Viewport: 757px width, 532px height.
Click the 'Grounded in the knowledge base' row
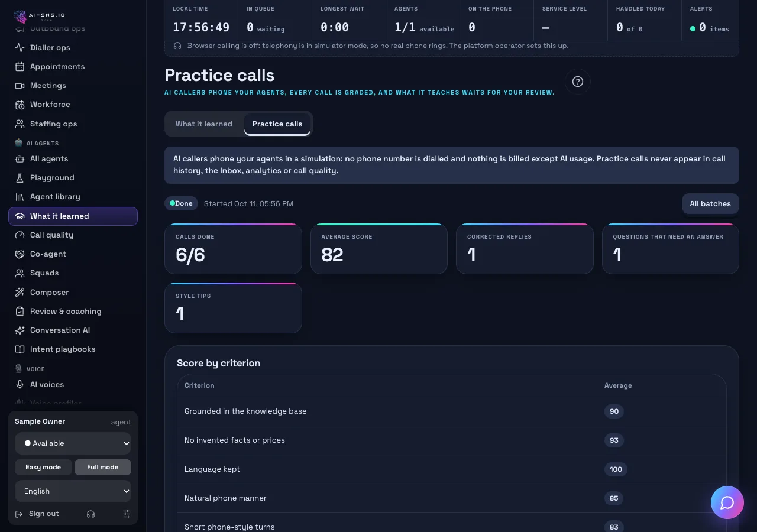click(x=452, y=411)
